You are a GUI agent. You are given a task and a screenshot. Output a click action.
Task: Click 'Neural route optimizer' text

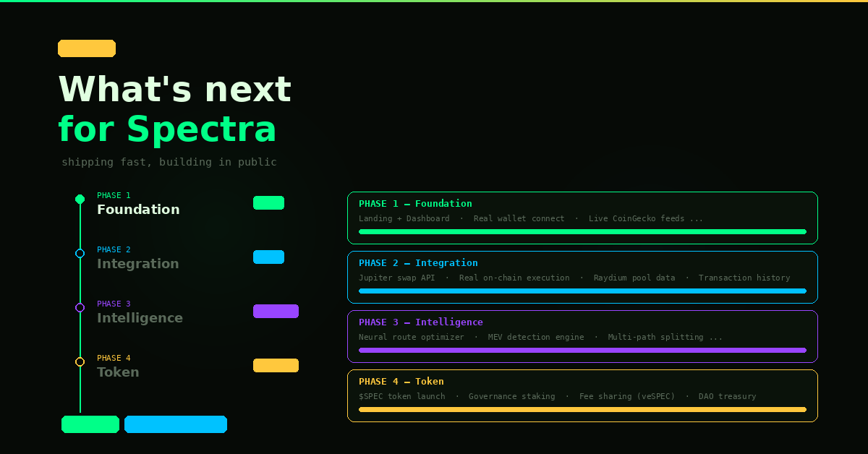click(x=411, y=337)
